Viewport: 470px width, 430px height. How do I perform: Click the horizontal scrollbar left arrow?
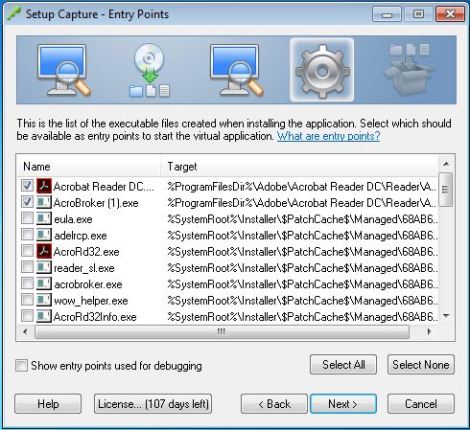click(x=25, y=332)
